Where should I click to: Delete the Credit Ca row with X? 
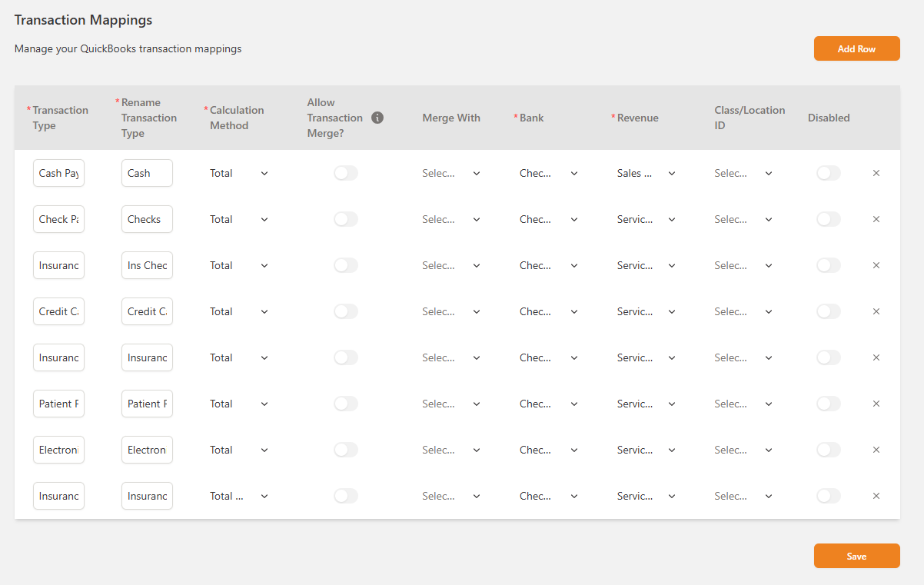[x=876, y=311]
